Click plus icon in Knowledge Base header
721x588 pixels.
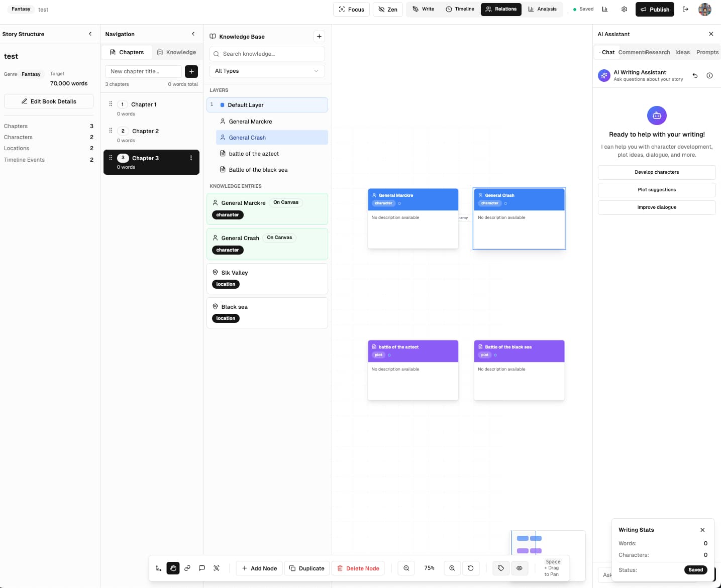(x=319, y=36)
